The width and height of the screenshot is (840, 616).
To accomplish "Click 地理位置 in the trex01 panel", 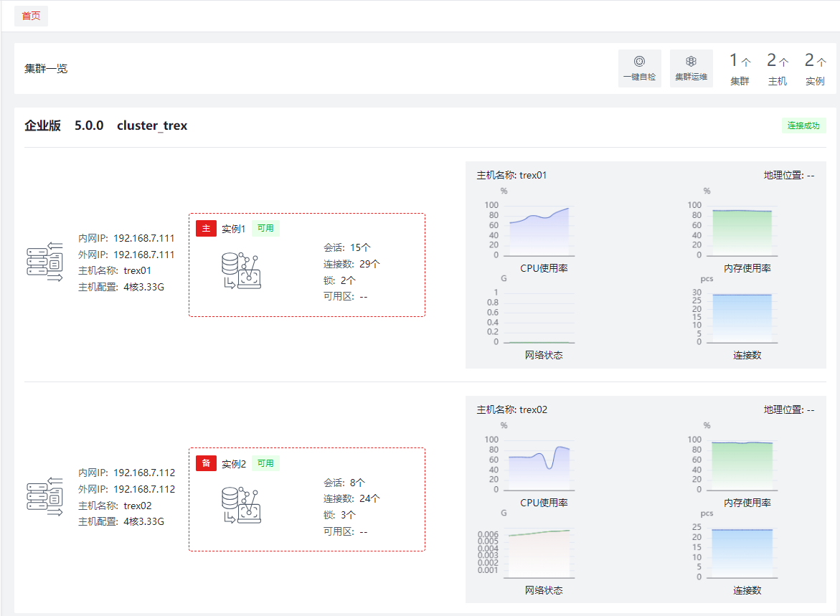I will (789, 176).
